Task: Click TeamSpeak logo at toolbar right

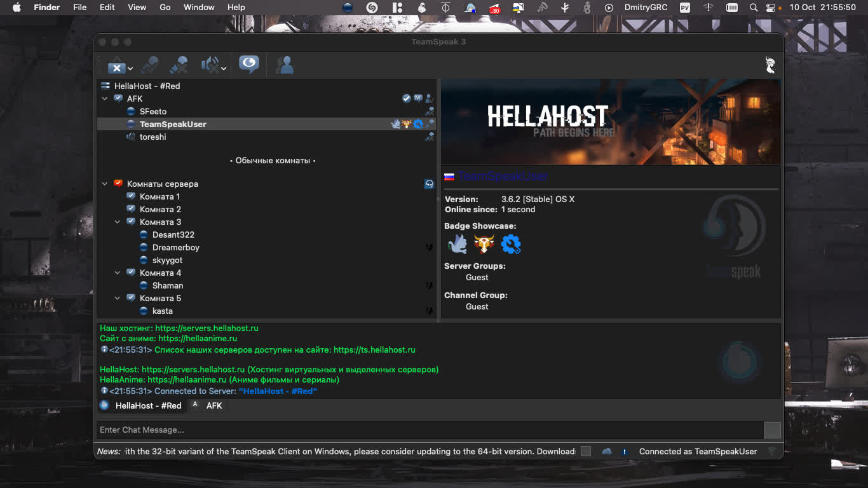Action: [770, 65]
